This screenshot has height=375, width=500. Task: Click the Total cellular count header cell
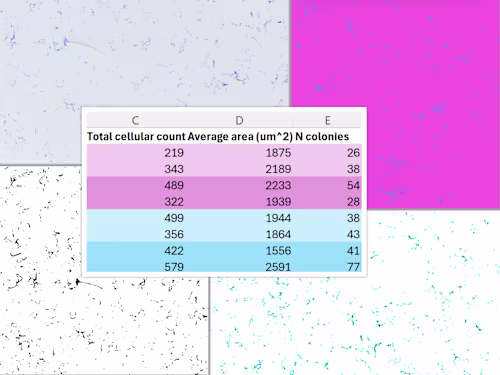[x=136, y=136]
